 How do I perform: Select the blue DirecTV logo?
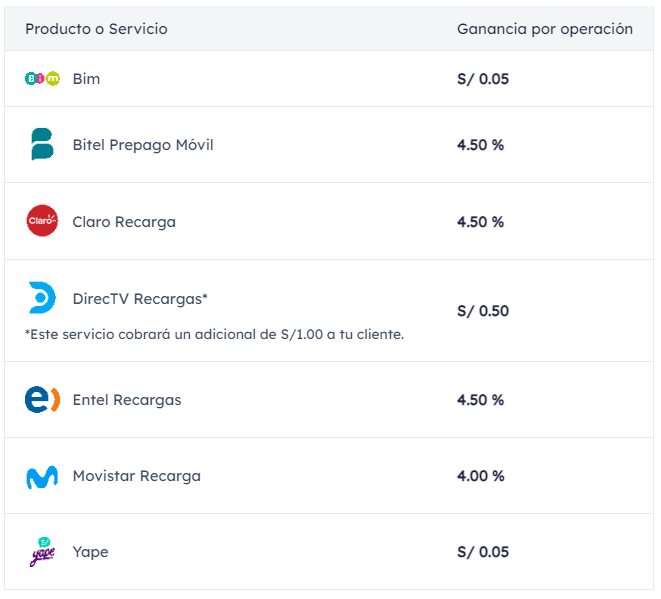tap(42, 298)
